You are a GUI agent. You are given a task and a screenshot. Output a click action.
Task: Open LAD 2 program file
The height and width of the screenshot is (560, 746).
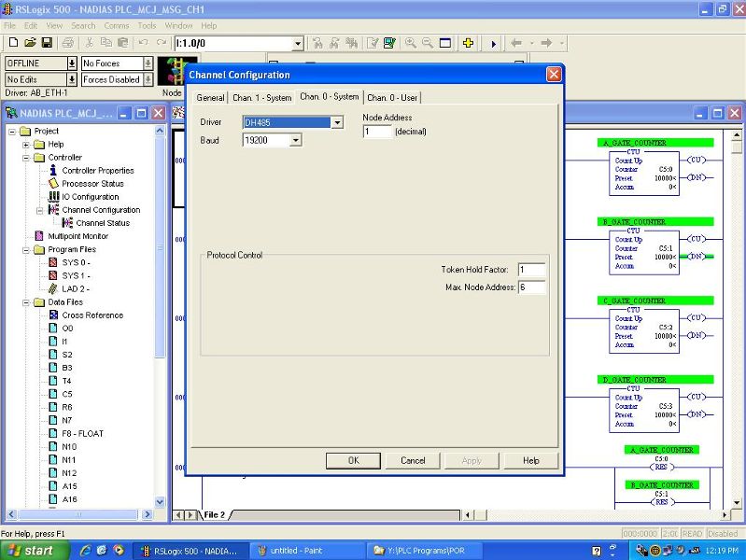(76, 288)
